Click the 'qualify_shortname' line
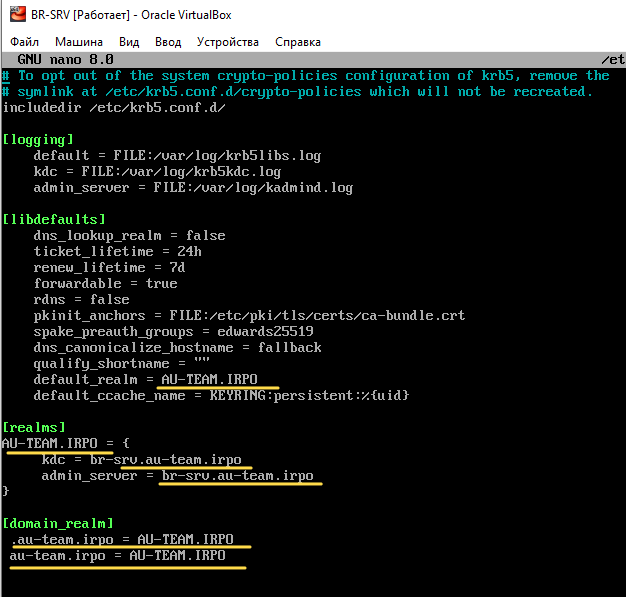This screenshot has width=626, height=597. pos(121,363)
